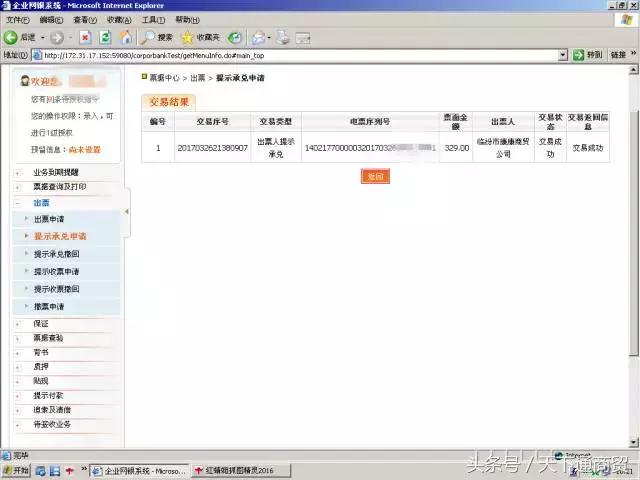Expand the 保证 menu section
The height and width of the screenshot is (480, 640).
(41, 324)
